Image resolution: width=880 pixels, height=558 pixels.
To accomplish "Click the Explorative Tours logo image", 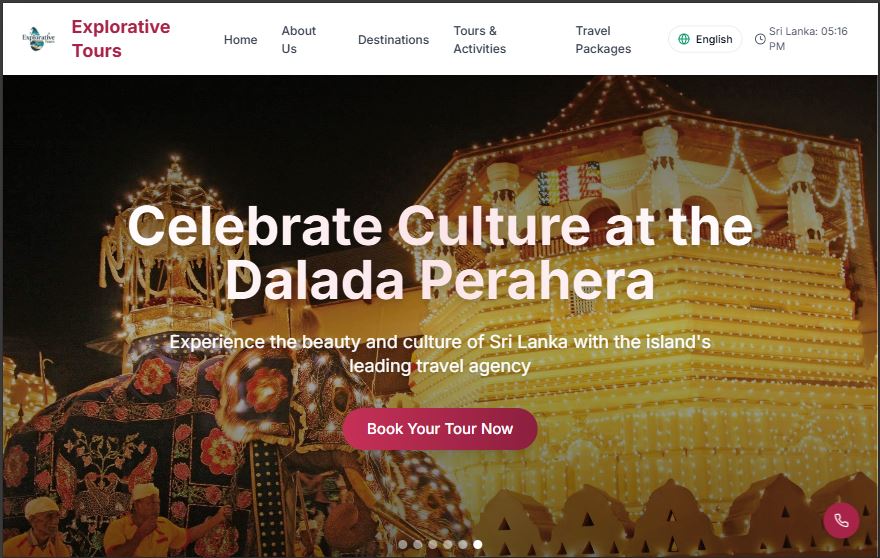I will click(x=38, y=39).
